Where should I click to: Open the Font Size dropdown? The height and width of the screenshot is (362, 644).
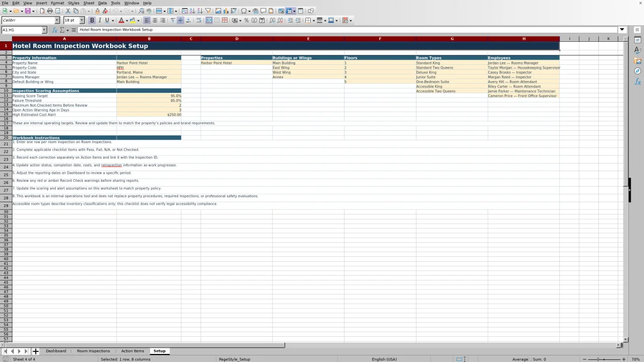pos(82,20)
